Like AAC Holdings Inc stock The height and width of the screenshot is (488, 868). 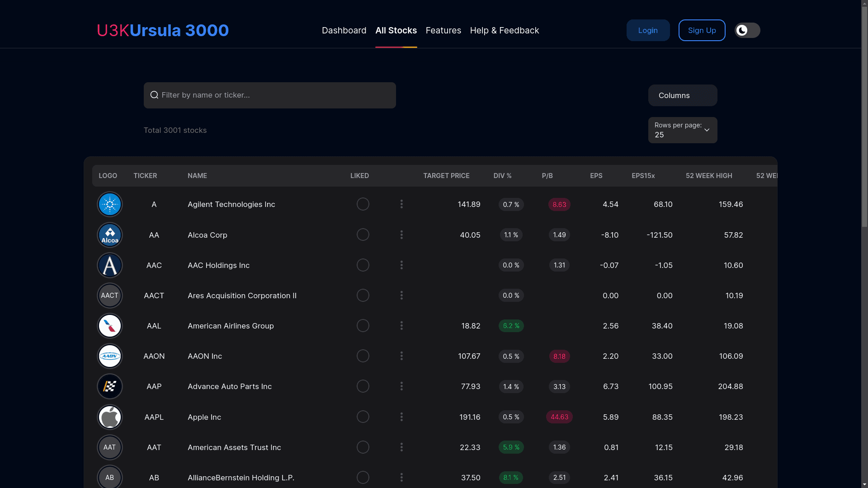(363, 265)
